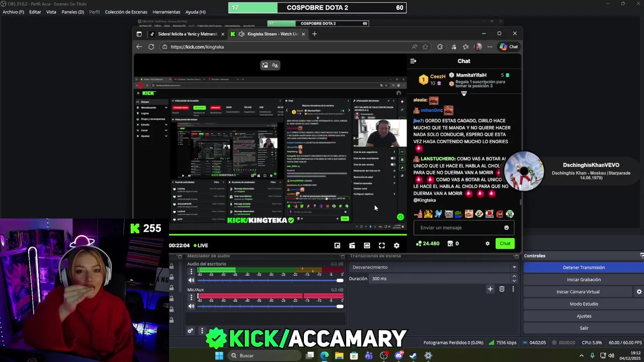Image resolution: width=644 pixels, height=362 pixels.
Task: Go back in the browser
Action: tap(139, 47)
